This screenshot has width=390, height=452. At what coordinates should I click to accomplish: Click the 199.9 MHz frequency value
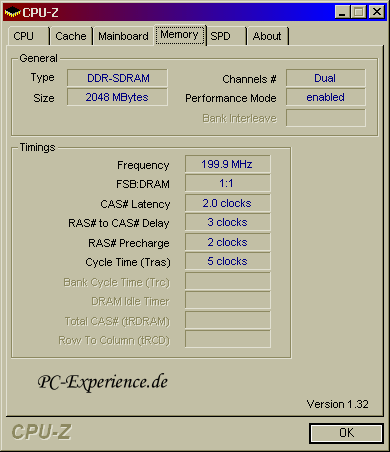pyautogui.click(x=228, y=164)
